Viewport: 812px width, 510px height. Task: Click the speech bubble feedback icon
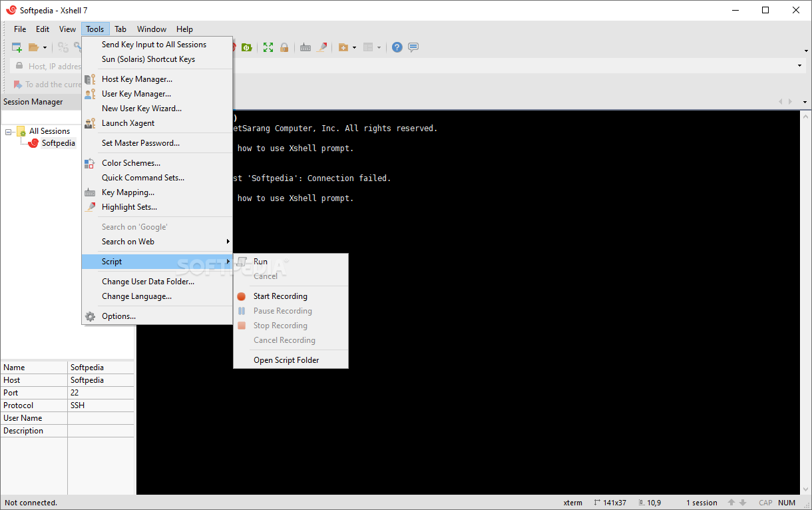pos(413,47)
